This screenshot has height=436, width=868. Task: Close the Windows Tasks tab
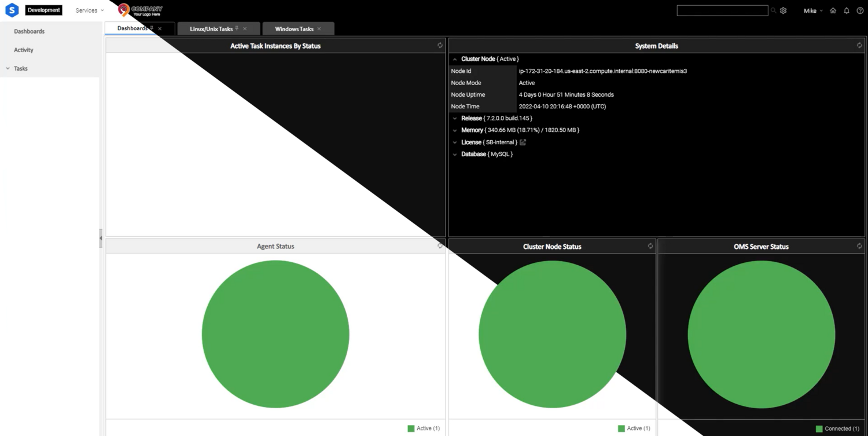tap(319, 28)
